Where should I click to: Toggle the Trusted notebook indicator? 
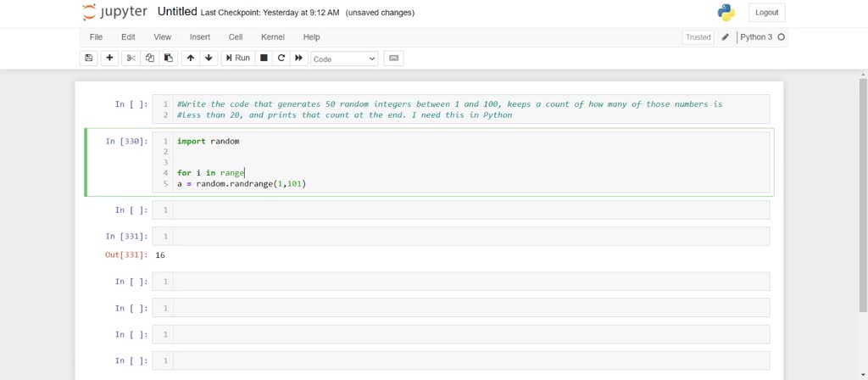click(x=698, y=37)
